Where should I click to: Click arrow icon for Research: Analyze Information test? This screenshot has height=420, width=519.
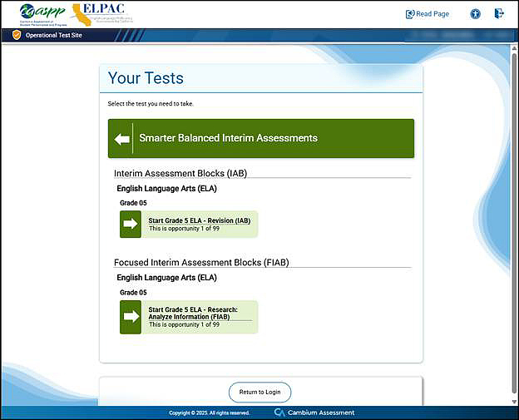pos(131,317)
